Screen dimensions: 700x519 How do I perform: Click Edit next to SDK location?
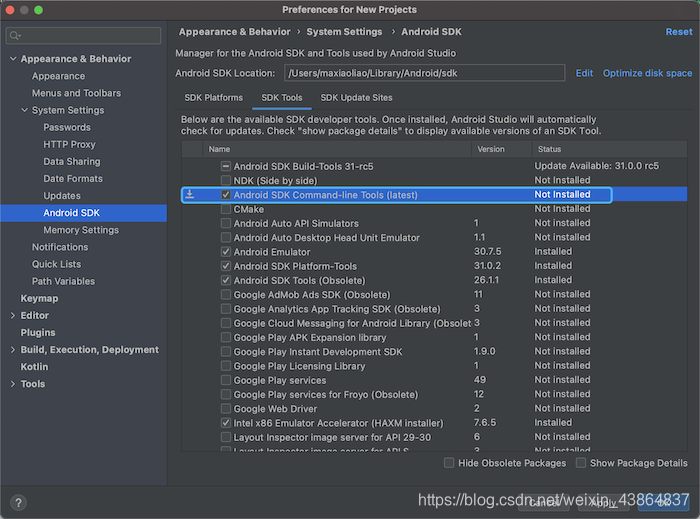pos(584,73)
